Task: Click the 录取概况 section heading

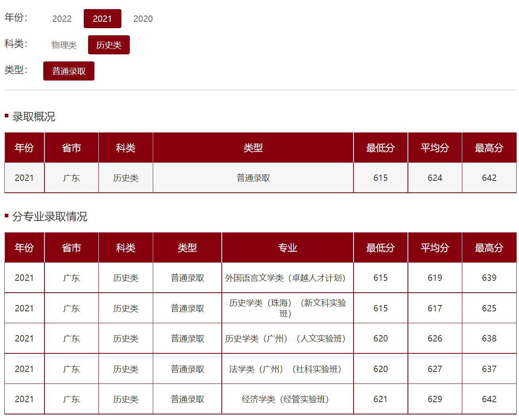Action: point(34,117)
